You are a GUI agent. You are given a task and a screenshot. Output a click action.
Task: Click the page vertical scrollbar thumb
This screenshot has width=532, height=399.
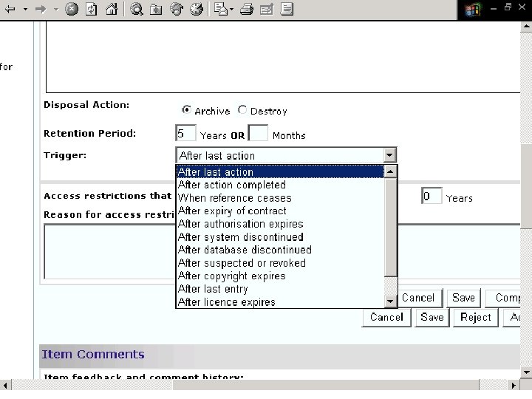pos(526,186)
